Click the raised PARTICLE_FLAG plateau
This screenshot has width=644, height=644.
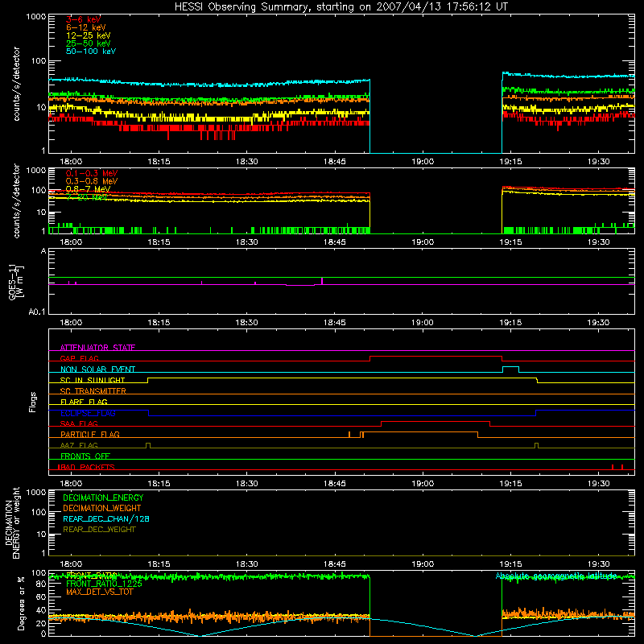pyautogui.click(x=420, y=432)
